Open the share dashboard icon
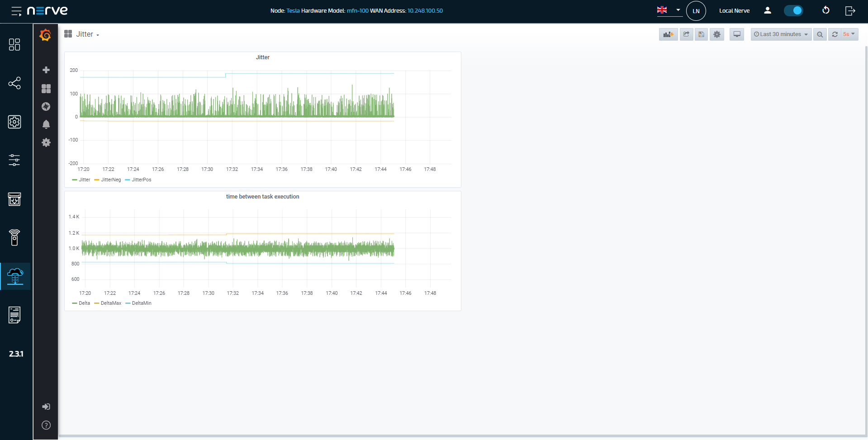 pos(686,34)
